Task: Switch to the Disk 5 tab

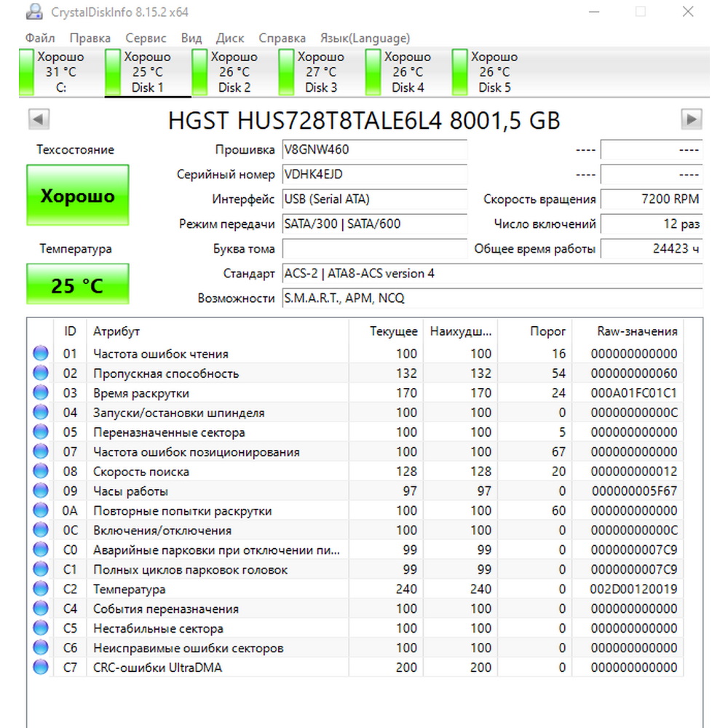Action: coord(494,72)
